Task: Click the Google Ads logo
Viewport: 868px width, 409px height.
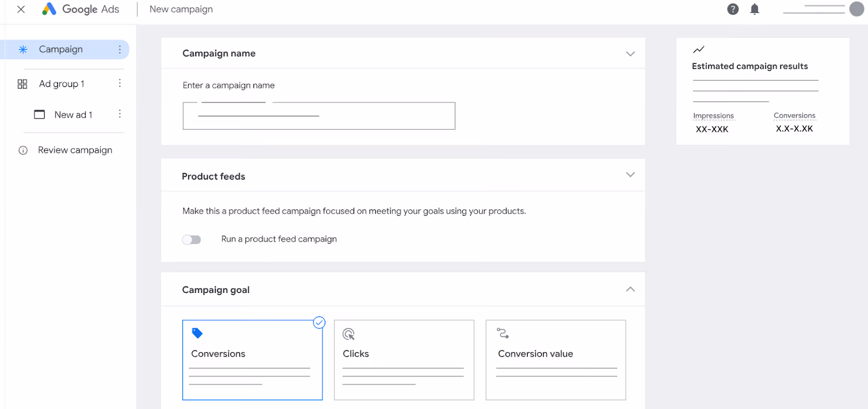Action: (x=81, y=9)
